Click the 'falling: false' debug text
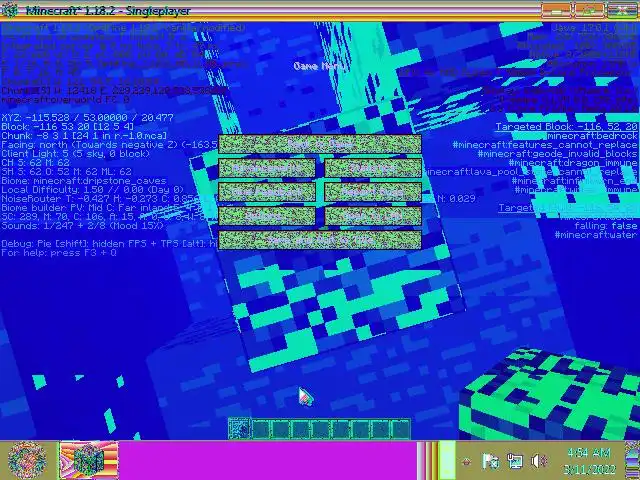The width and height of the screenshot is (640, 480). click(606, 225)
